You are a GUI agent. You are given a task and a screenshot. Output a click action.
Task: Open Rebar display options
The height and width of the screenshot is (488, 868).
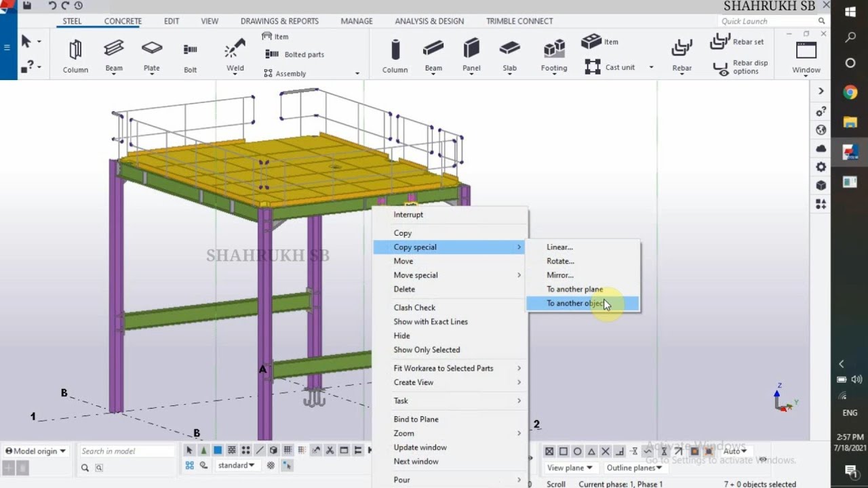pos(741,67)
